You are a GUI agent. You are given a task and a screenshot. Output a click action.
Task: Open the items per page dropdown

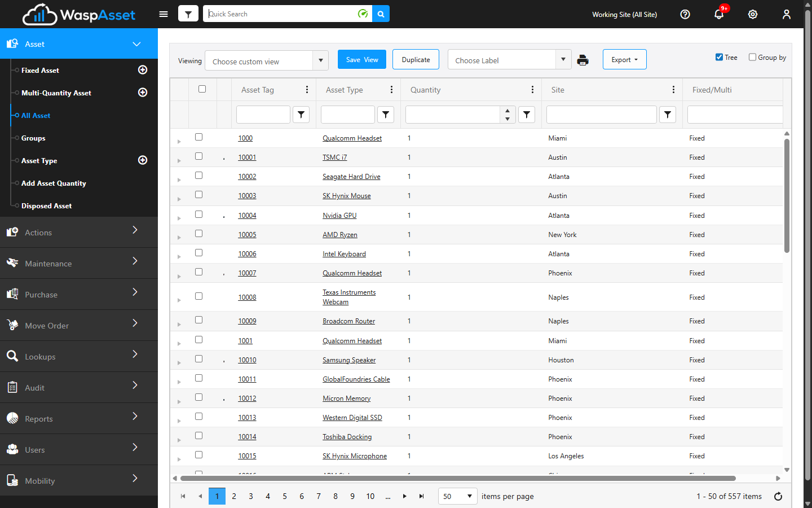(457, 496)
